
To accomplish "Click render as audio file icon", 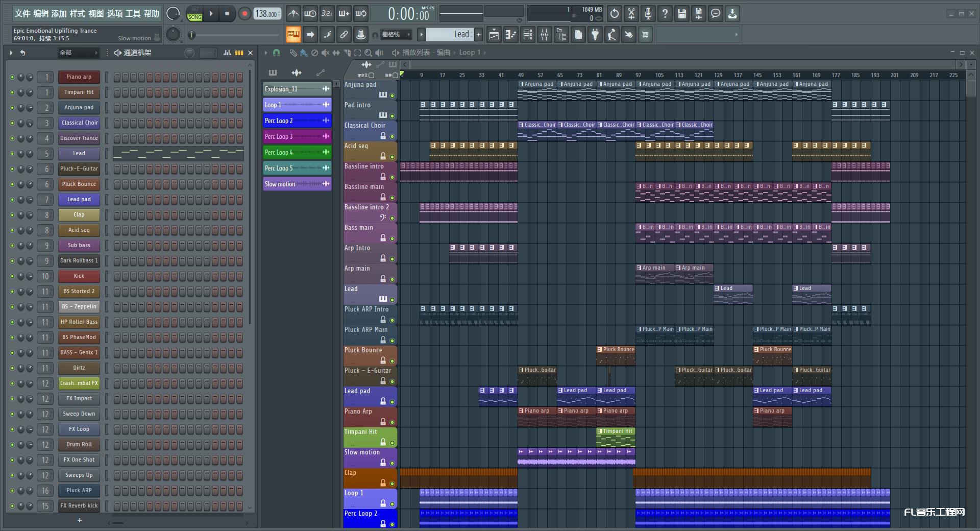I will (699, 14).
